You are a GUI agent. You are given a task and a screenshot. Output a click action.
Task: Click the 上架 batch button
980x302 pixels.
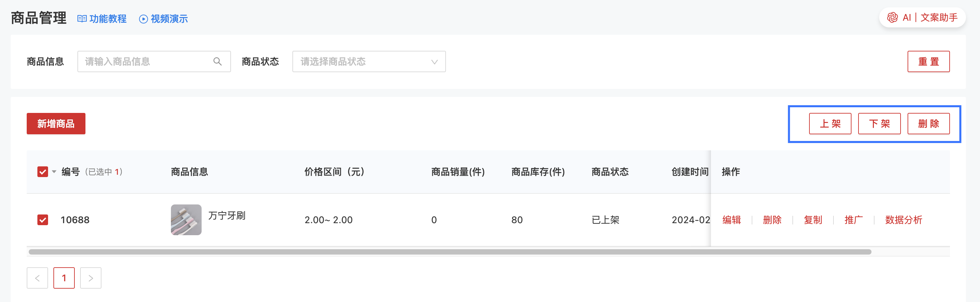830,123
